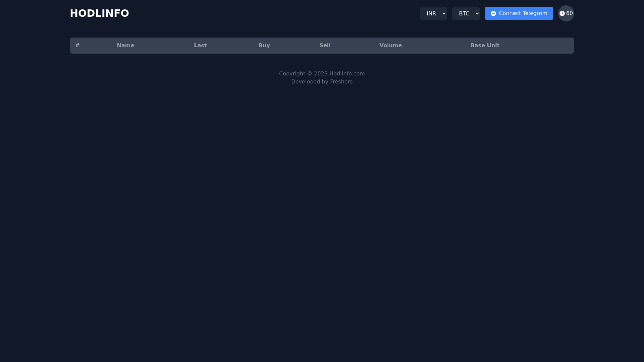Click the Last column header
Viewport: 644px width, 362px height.
pyautogui.click(x=200, y=46)
